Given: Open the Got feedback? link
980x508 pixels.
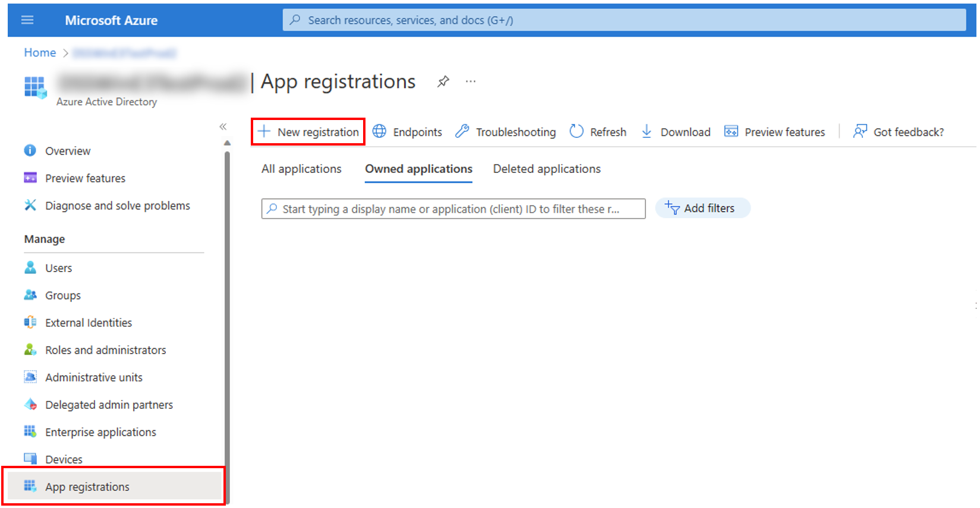Looking at the screenshot, I should point(898,132).
